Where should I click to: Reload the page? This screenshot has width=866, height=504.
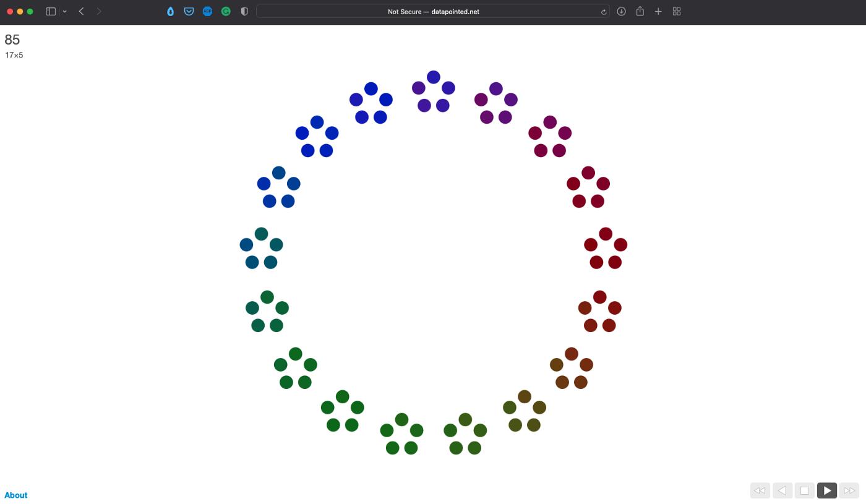pos(603,11)
